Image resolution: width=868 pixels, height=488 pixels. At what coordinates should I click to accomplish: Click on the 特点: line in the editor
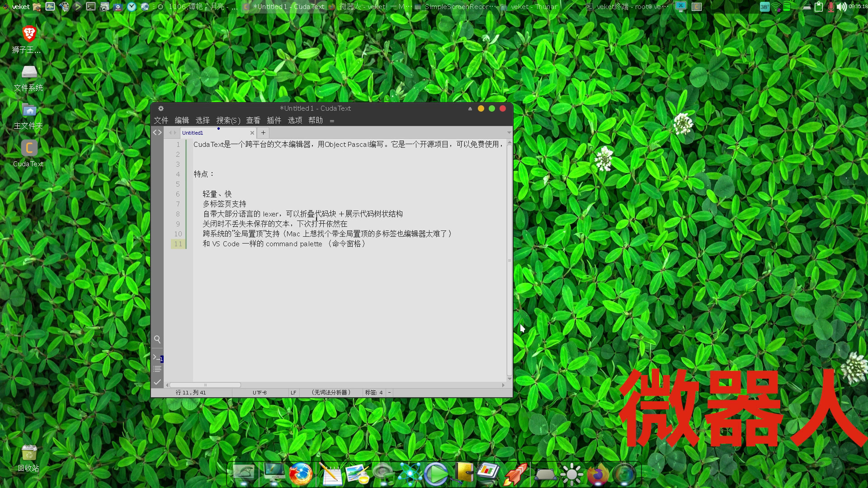pos(204,174)
